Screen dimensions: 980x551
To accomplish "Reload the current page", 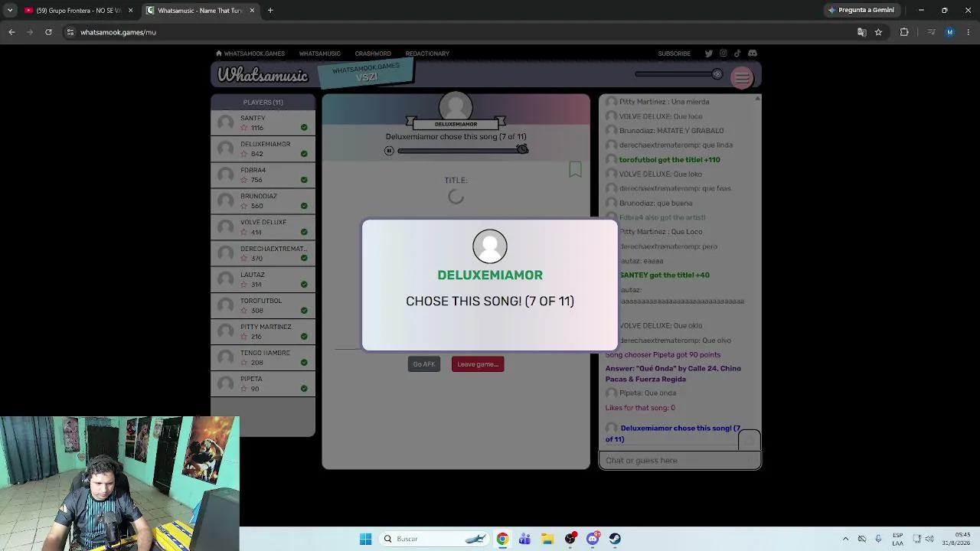I will click(48, 32).
